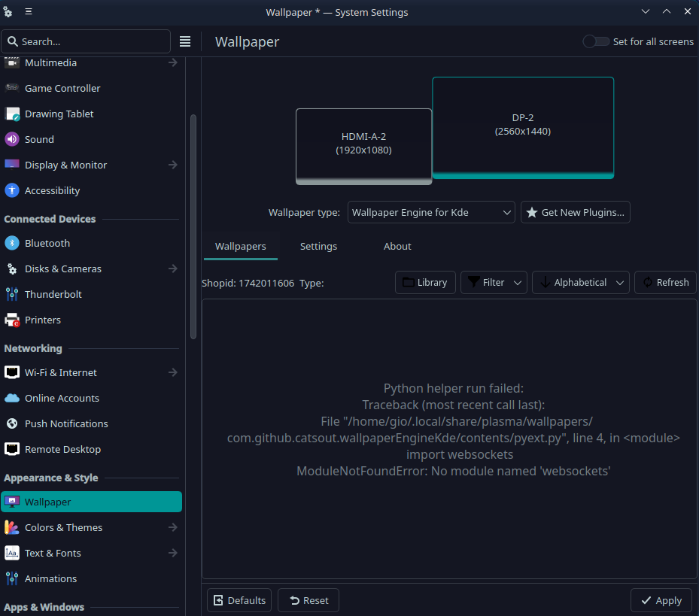Open the Wallpaper type combo box

pyautogui.click(x=431, y=212)
